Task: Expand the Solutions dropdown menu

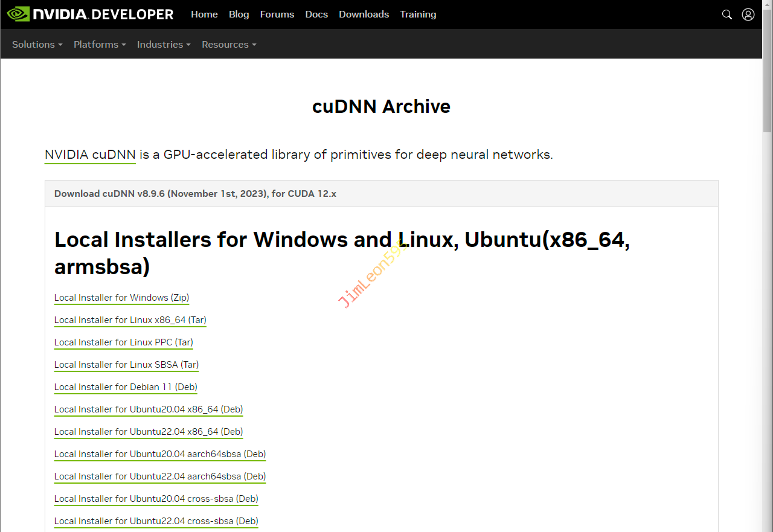Action: [x=37, y=45]
